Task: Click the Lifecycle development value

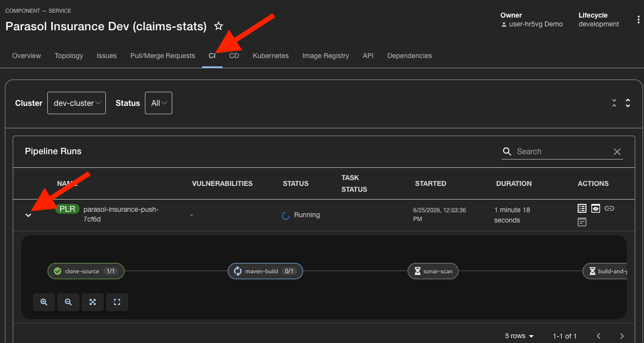Action: coord(599,24)
